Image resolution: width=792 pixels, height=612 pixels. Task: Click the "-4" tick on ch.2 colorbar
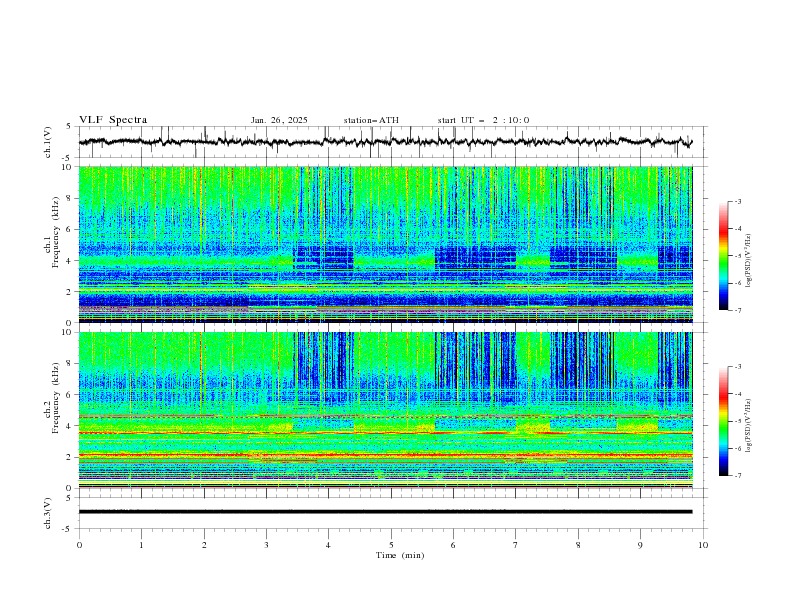pos(737,394)
